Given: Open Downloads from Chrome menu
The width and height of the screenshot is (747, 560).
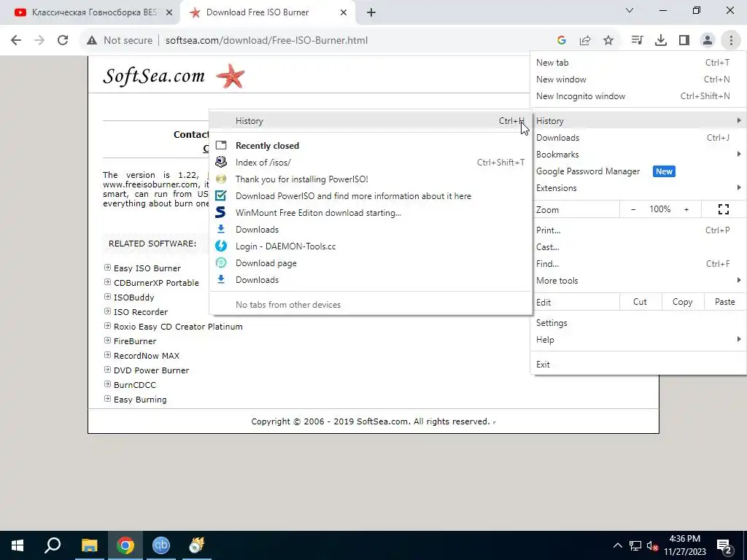Looking at the screenshot, I should pos(638,138).
